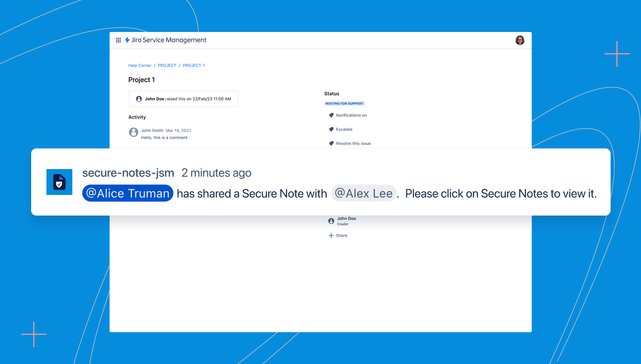This screenshot has height=364, width=641.
Task: Select the 'Hello, this is a comment' text
Action: point(164,138)
